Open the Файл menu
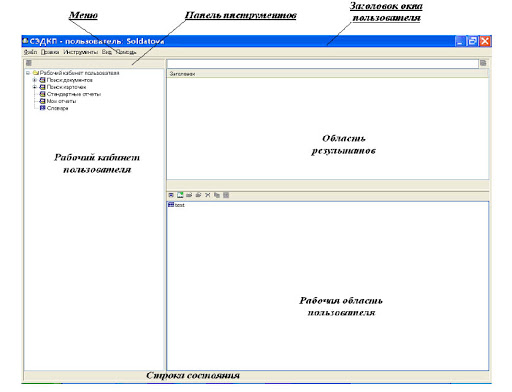The width and height of the screenshot is (512, 392). tap(30, 52)
